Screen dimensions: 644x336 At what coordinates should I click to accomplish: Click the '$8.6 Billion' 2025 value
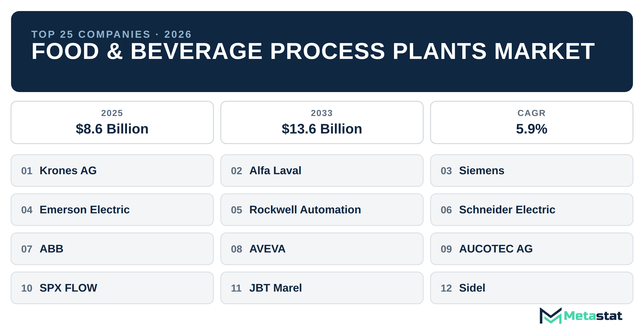pos(112,129)
